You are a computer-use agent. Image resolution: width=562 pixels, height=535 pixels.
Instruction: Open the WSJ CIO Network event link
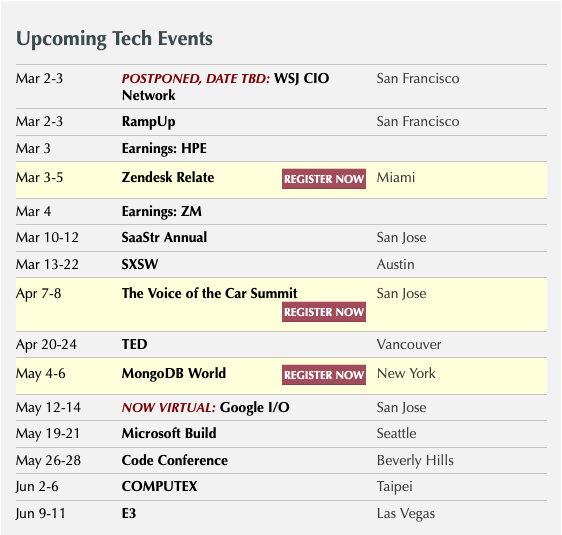pos(225,87)
